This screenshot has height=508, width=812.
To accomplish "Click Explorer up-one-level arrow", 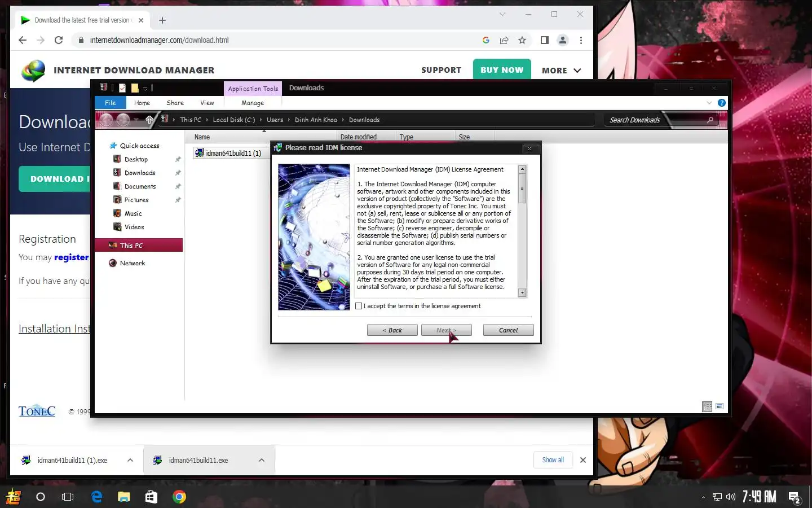I will [x=149, y=120].
